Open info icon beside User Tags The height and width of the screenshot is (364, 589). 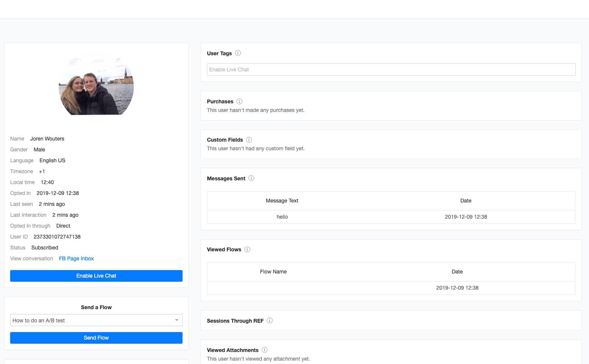pyautogui.click(x=238, y=53)
